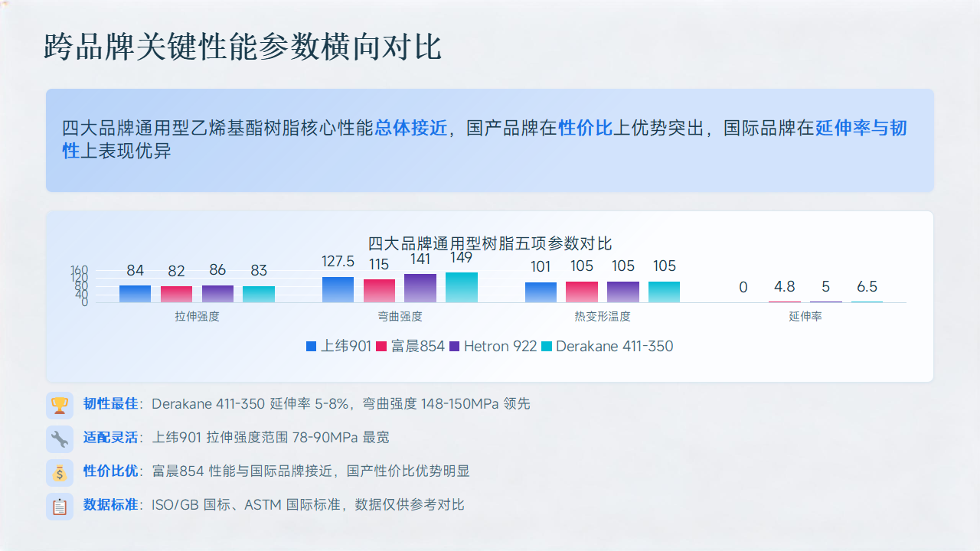Click the purple Hetron 922 legend swatch
The height and width of the screenshot is (551, 980).
(x=454, y=347)
